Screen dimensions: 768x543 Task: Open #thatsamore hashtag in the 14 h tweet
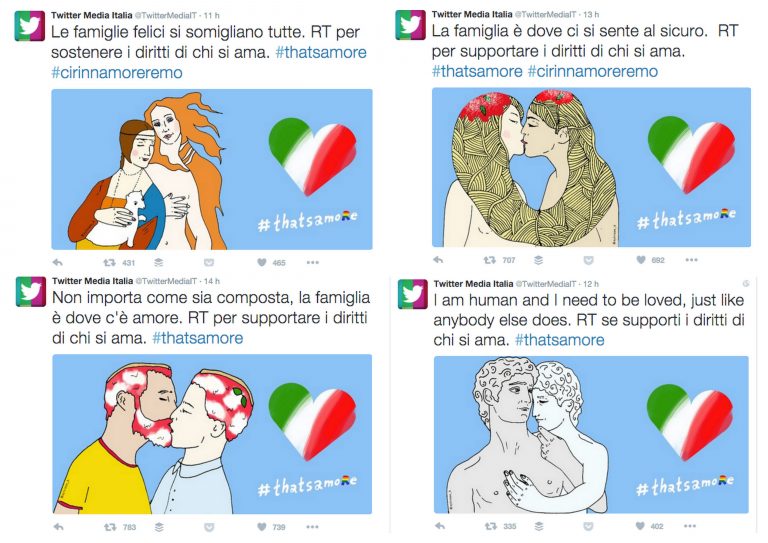point(197,338)
